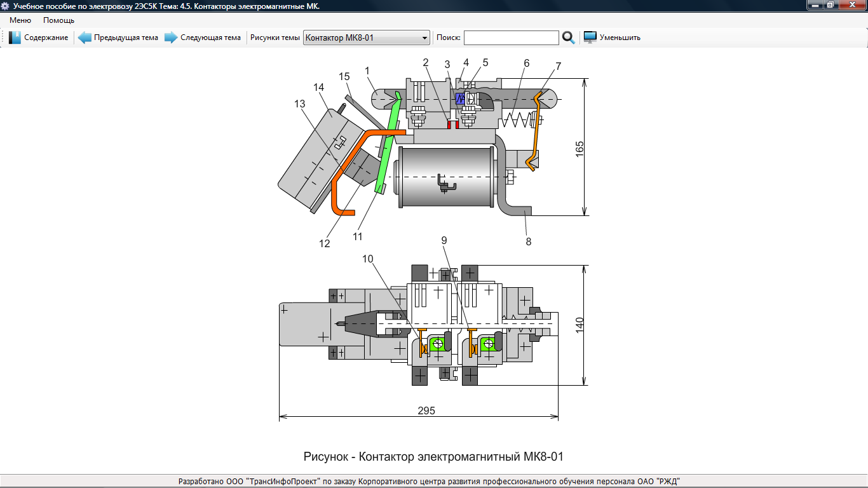The height and width of the screenshot is (488, 868).
Task: Open the Меню menu
Action: click(x=20, y=20)
